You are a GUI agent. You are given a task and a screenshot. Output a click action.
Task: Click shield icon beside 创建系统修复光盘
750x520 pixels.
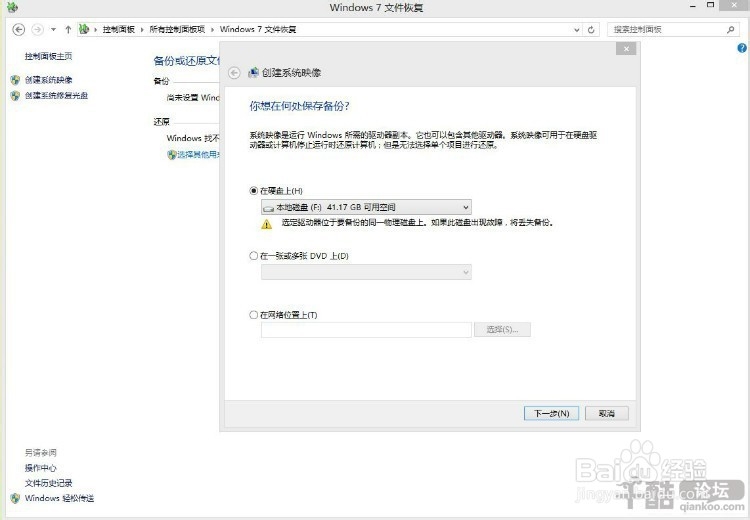15,96
